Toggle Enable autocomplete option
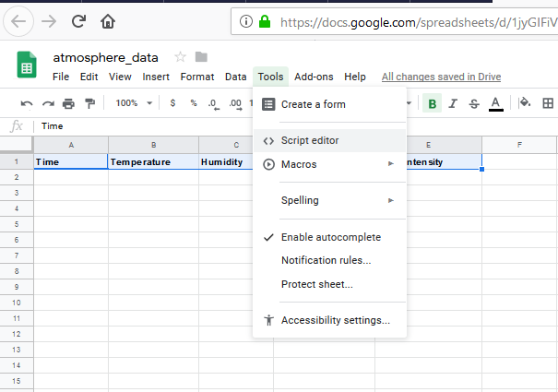The width and height of the screenshot is (558, 392). click(330, 237)
